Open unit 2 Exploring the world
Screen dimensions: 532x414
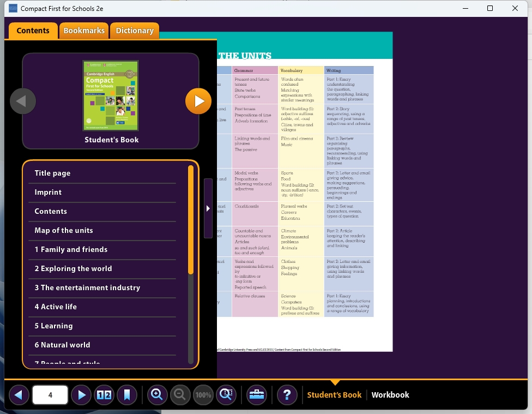102,269
